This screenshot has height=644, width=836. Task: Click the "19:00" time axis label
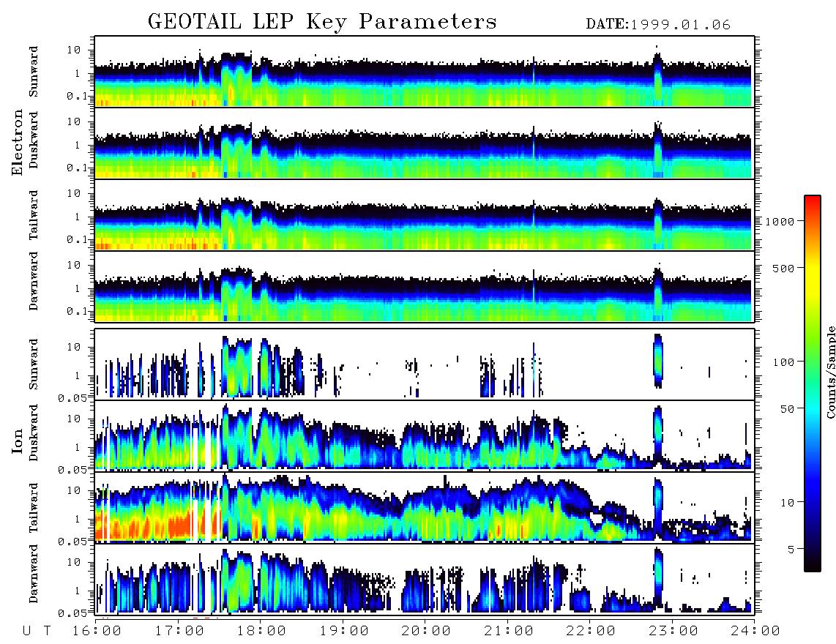click(344, 631)
